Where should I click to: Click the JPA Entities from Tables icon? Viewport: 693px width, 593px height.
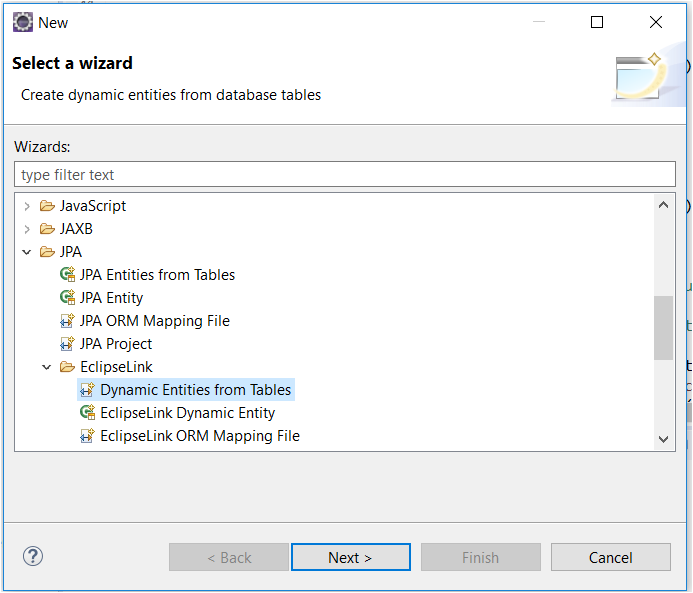68,275
